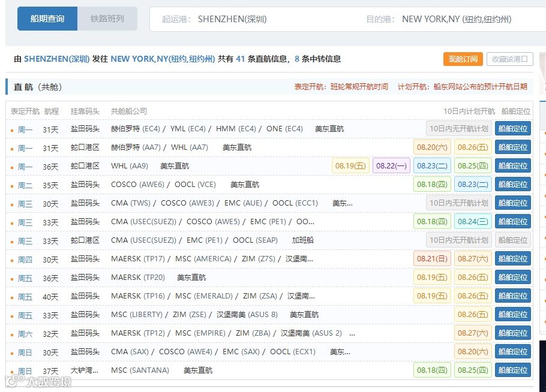Click the 周四 cell of the MAERSK (TP17) row
546x392 pixels.
[25, 260]
